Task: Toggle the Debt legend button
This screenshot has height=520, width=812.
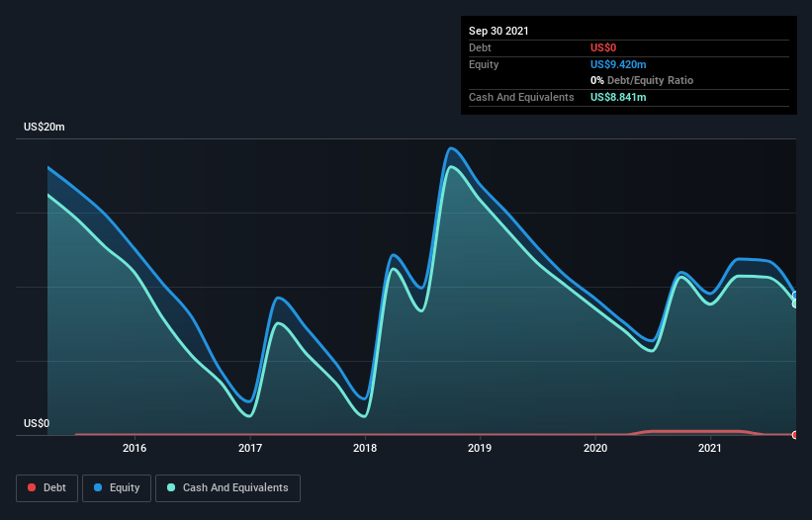Action: coord(47,488)
